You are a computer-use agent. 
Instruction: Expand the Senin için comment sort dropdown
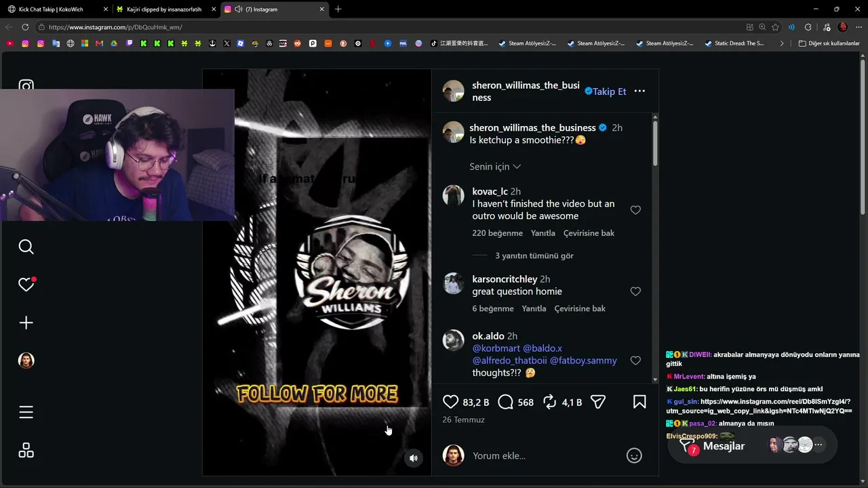pyautogui.click(x=495, y=167)
